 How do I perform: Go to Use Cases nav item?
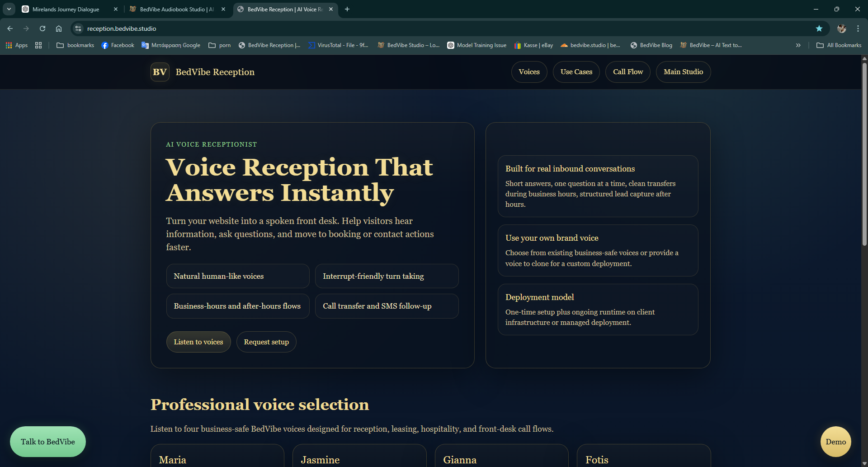[x=576, y=72]
